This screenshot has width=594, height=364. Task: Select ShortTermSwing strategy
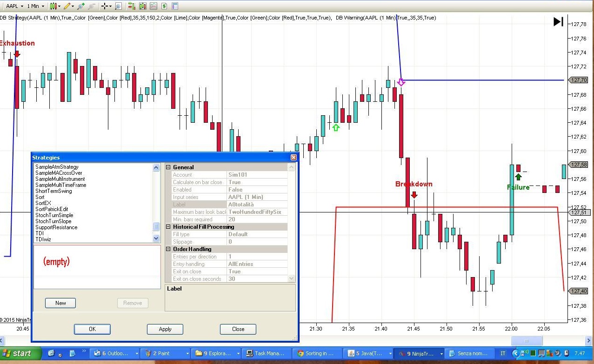click(54, 191)
